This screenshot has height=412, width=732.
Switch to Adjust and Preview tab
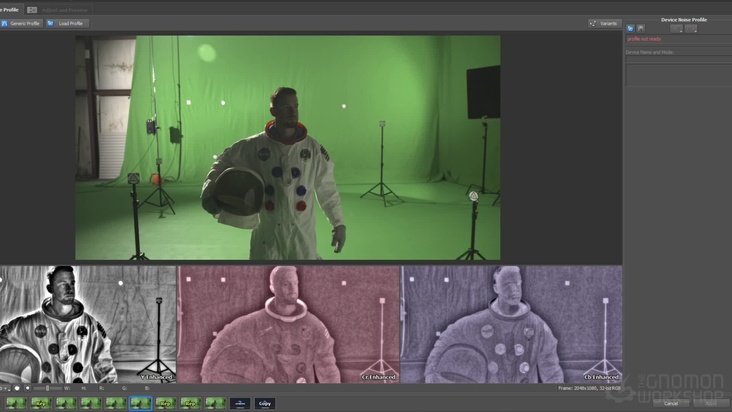[58, 10]
